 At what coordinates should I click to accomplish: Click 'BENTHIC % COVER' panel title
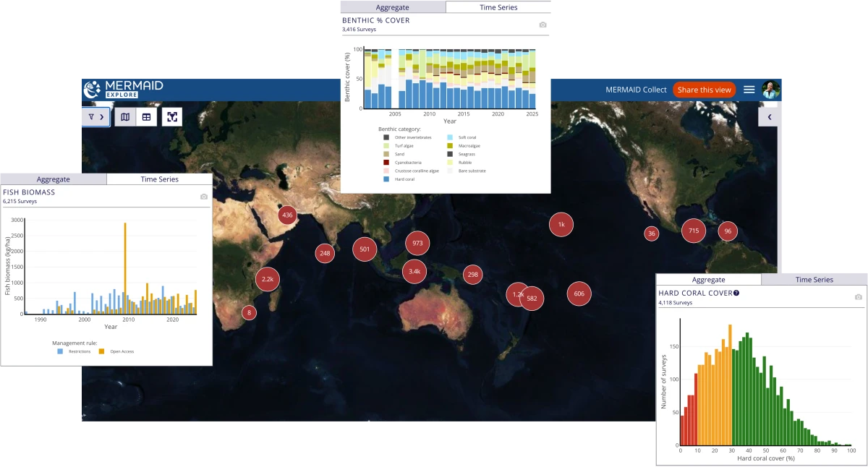tap(376, 20)
